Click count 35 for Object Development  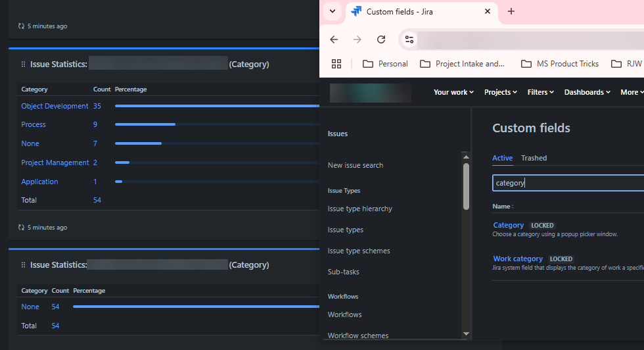click(x=97, y=106)
